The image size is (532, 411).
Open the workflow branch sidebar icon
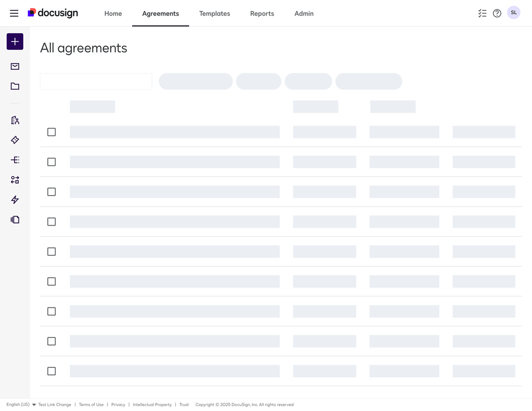pos(15,160)
